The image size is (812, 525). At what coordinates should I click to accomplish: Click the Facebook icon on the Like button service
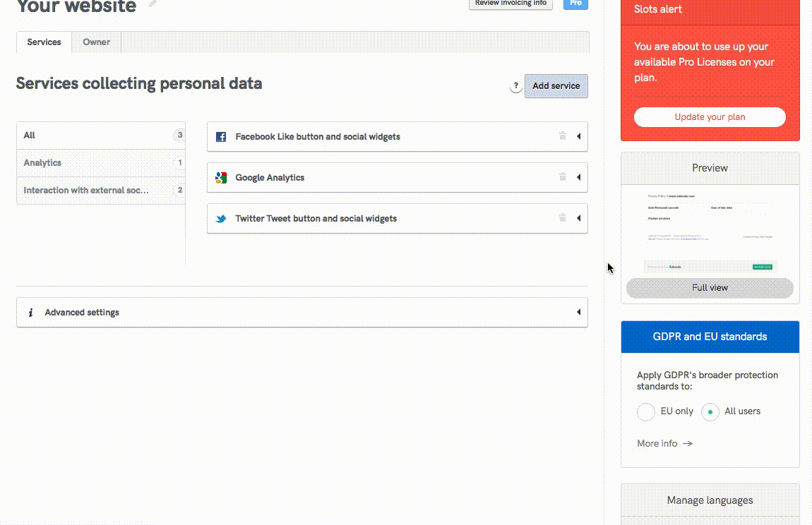coord(221,136)
